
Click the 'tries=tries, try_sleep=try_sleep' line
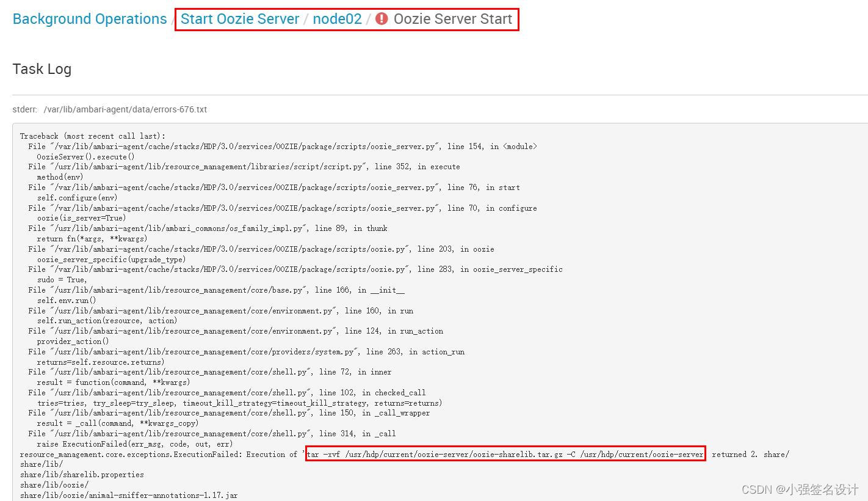[x=240, y=403]
